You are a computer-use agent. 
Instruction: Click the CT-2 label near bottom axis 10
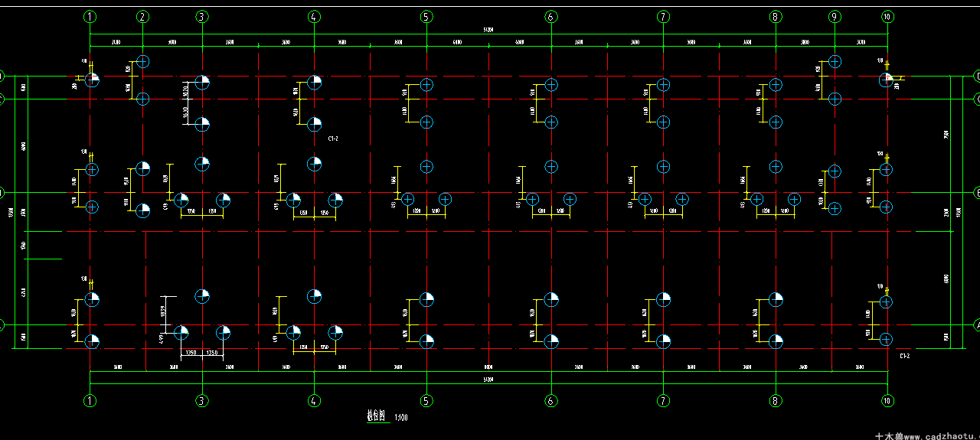point(904,356)
